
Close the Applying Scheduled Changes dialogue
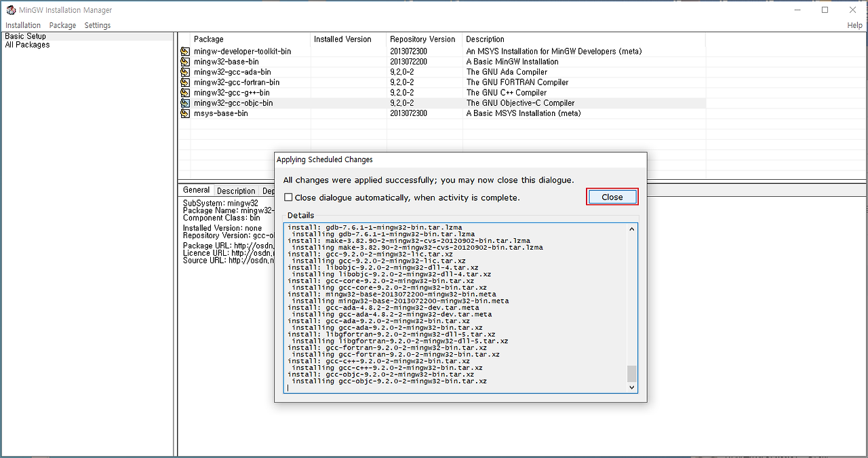click(612, 197)
